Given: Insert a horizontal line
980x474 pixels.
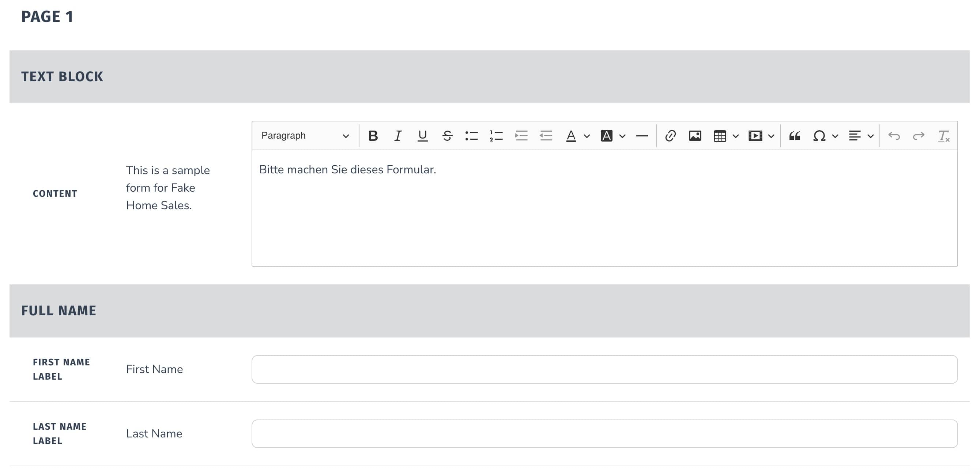Looking at the screenshot, I should (x=642, y=136).
